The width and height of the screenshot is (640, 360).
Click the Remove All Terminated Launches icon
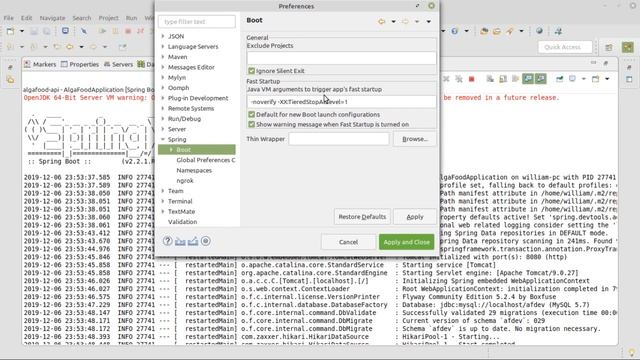459,79
